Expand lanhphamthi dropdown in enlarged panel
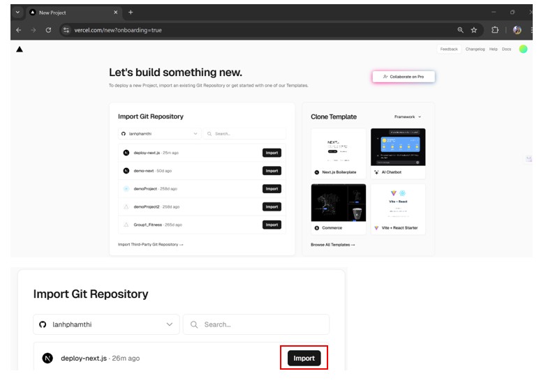 tap(106, 324)
